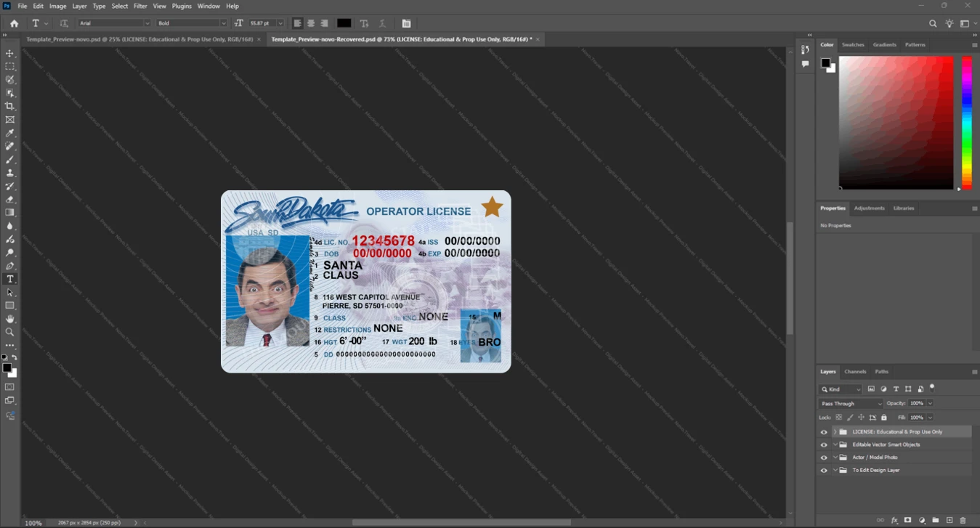Screen dimensions: 980x528
Task: Expand the LICENSE: Educational & Prop Use Only group
Action: tap(835, 432)
